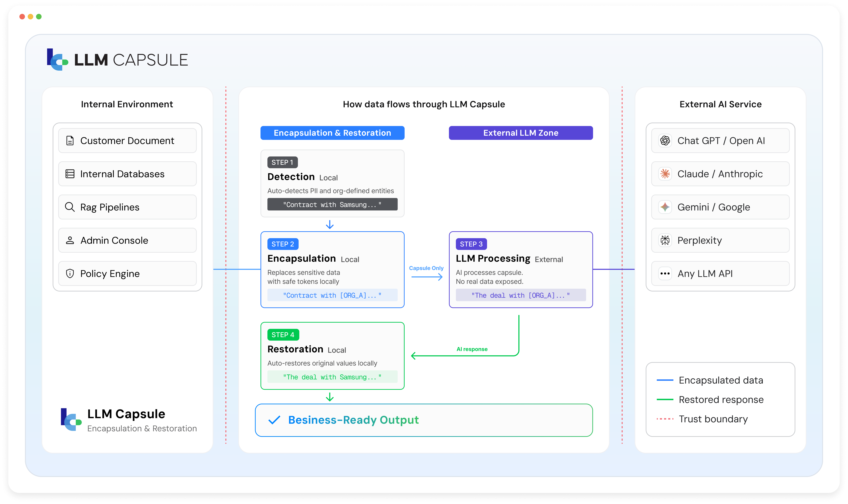Screen dimensions: 848x504
Task: Click the down arrow below Detection step
Action: (330, 224)
